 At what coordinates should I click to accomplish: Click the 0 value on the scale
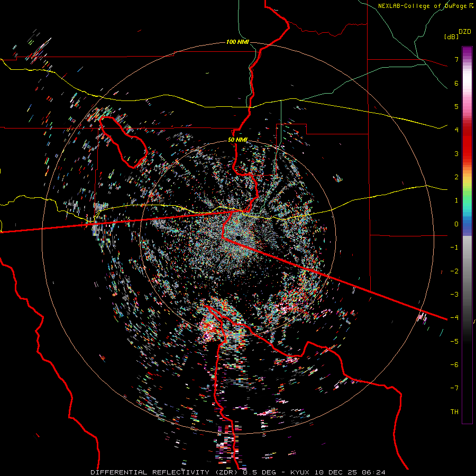tap(456, 224)
